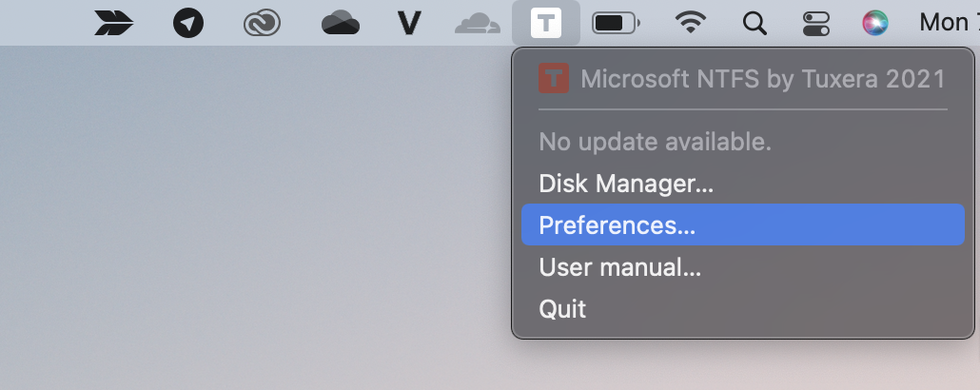980x390 pixels.
Task: Click the double-arrowhead icon in menu bar
Action: [114, 23]
